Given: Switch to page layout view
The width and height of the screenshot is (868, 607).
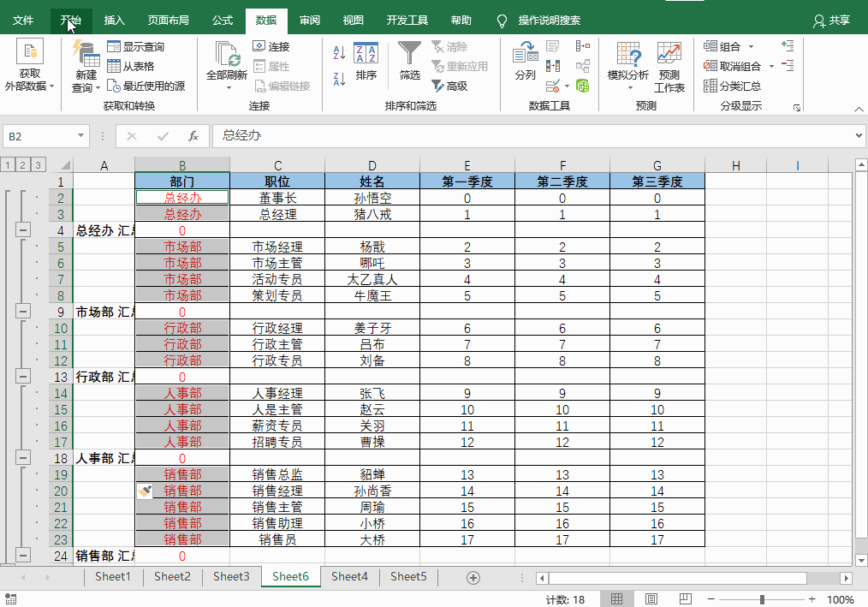Looking at the screenshot, I should pyautogui.click(x=651, y=599).
